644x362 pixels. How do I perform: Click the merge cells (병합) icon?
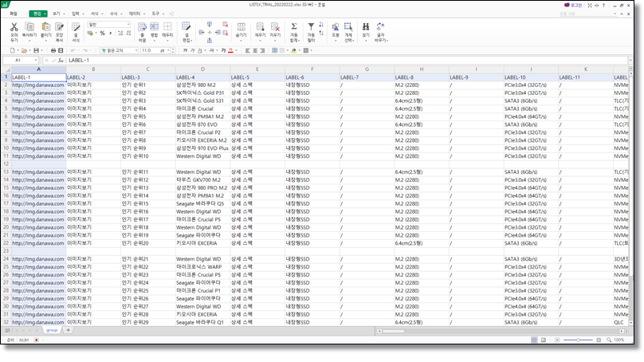pyautogui.click(x=155, y=27)
